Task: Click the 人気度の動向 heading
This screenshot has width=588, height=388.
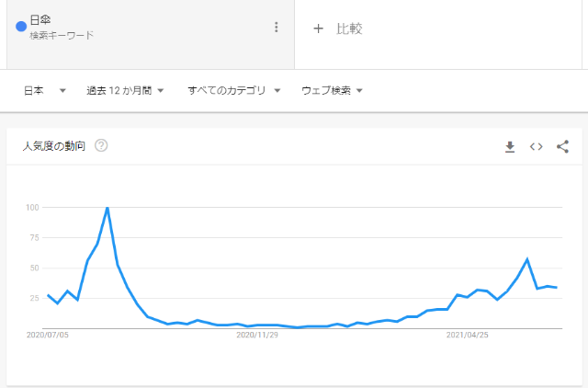Action: pyautogui.click(x=54, y=146)
